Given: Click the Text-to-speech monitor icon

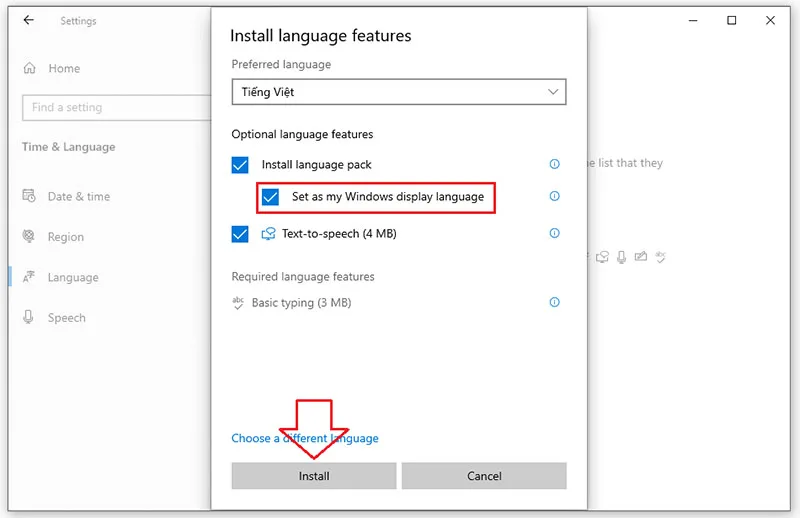Looking at the screenshot, I should click(268, 234).
